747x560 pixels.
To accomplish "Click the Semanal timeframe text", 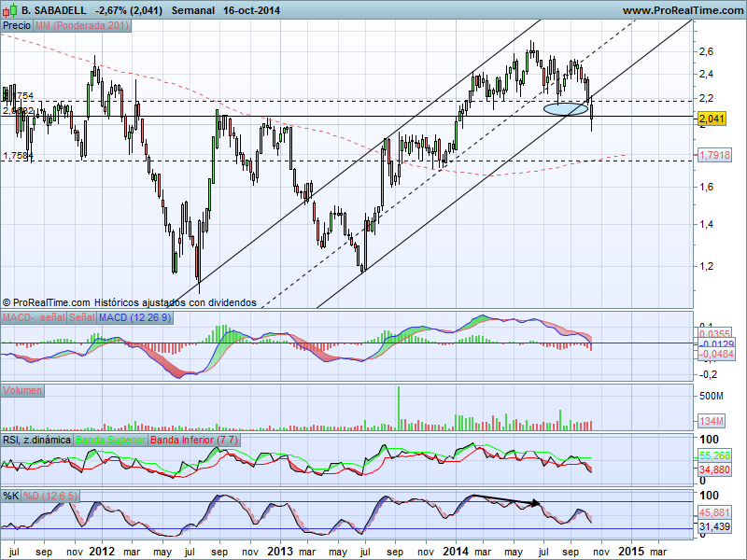I will point(193,10).
